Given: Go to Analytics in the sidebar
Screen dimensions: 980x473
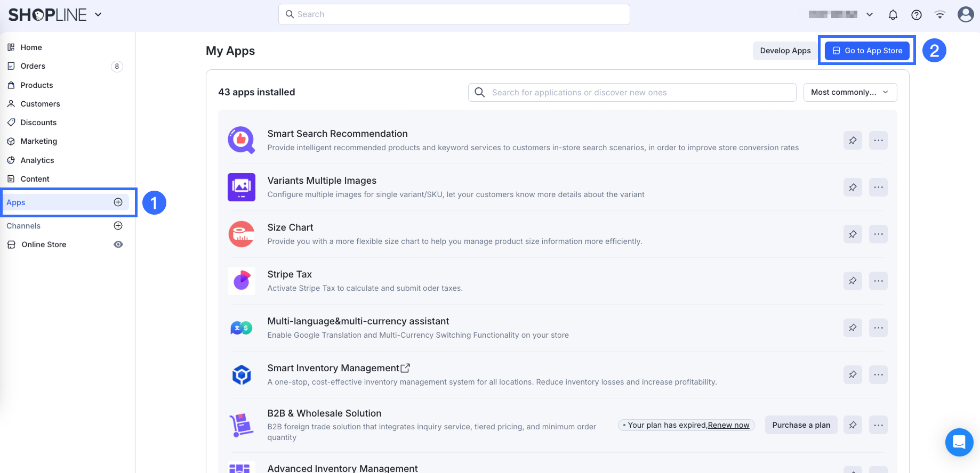Looking at the screenshot, I should [x=37, y=160].
